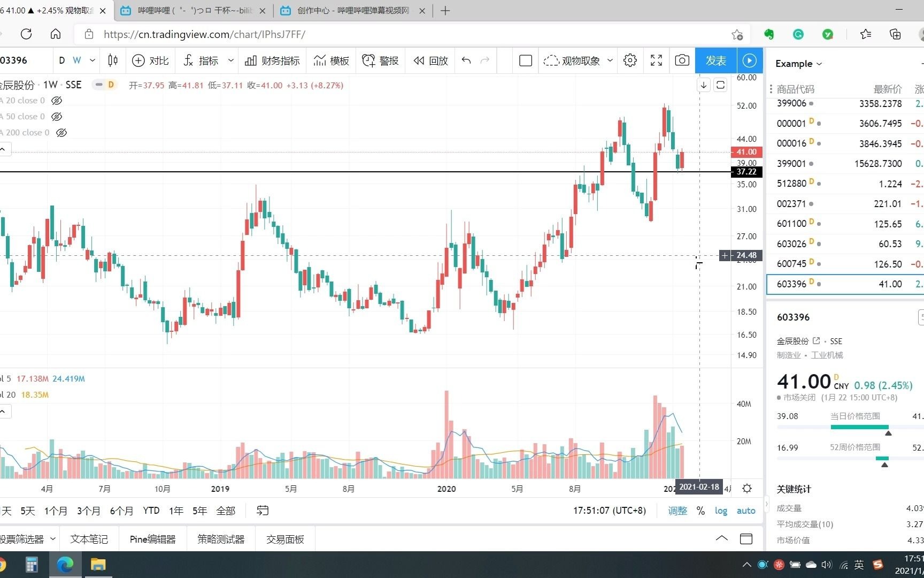The width and height of the screenshot is (924, 578).
Task: Click the 603396 symbol search box
Action: [25, 60]
